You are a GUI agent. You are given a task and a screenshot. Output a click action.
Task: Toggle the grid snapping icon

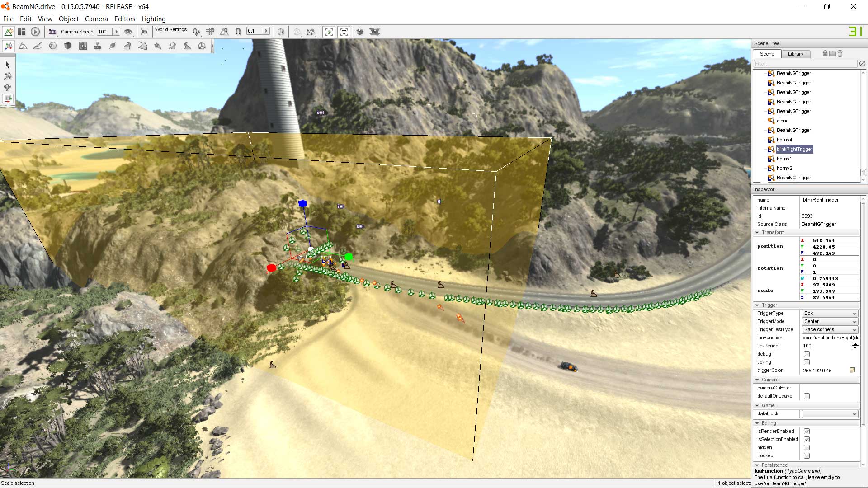(210, 32)
